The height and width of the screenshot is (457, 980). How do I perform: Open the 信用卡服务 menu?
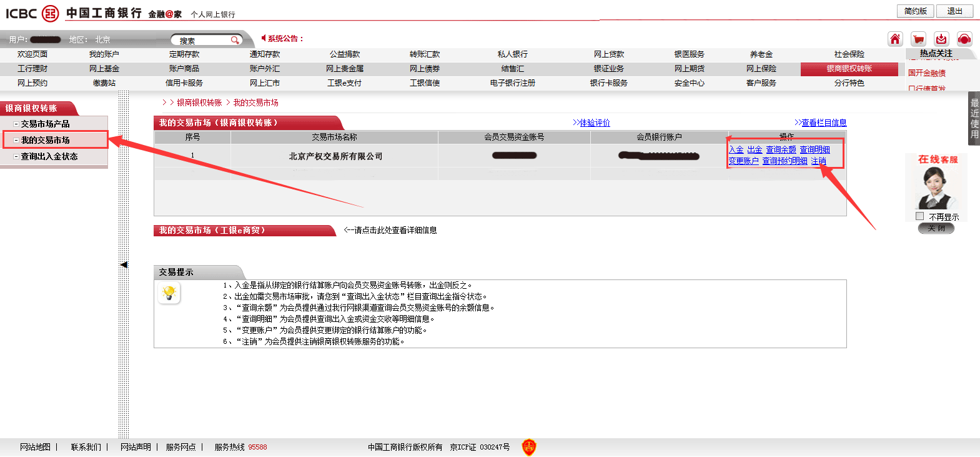tap(184, 83)
